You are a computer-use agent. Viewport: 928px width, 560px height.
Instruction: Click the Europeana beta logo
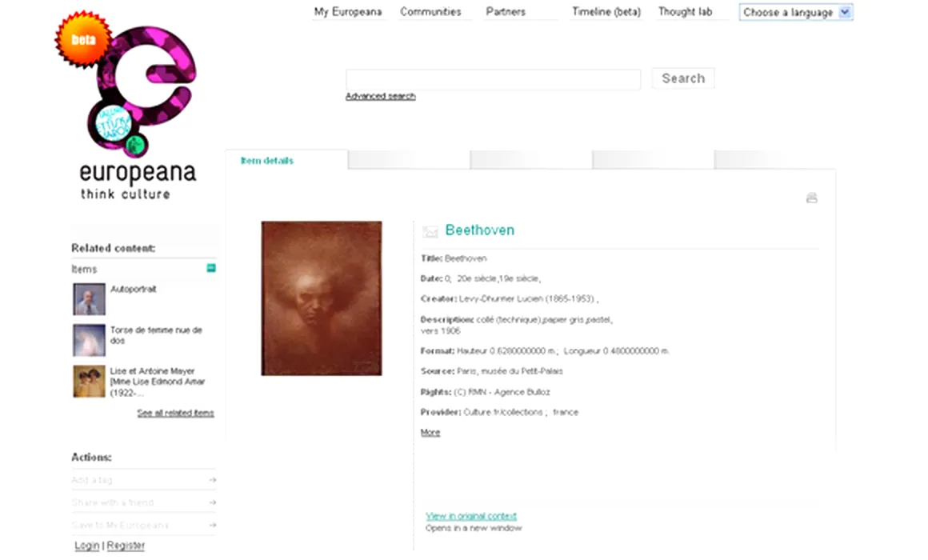coord(126,106)
